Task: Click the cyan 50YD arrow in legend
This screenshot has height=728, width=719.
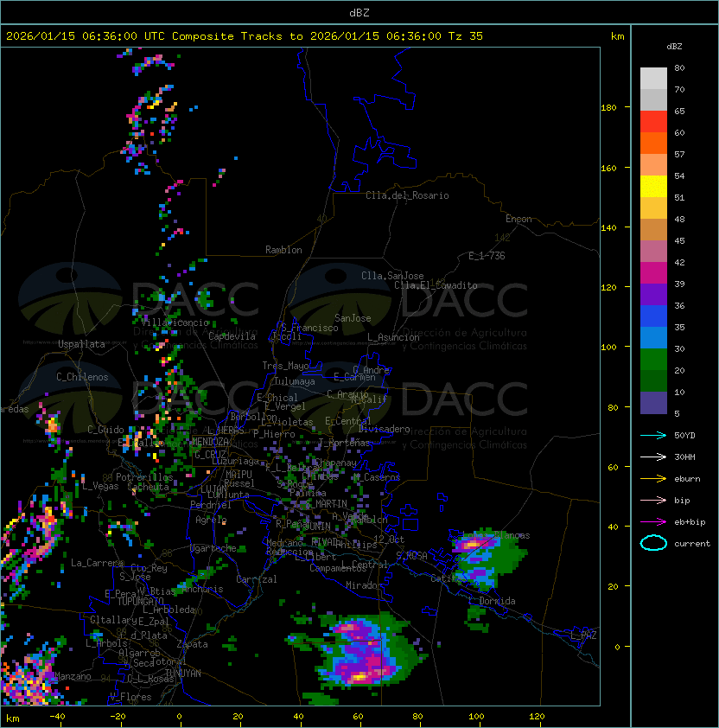Action: pyautogui.click(x=653, y=436)
